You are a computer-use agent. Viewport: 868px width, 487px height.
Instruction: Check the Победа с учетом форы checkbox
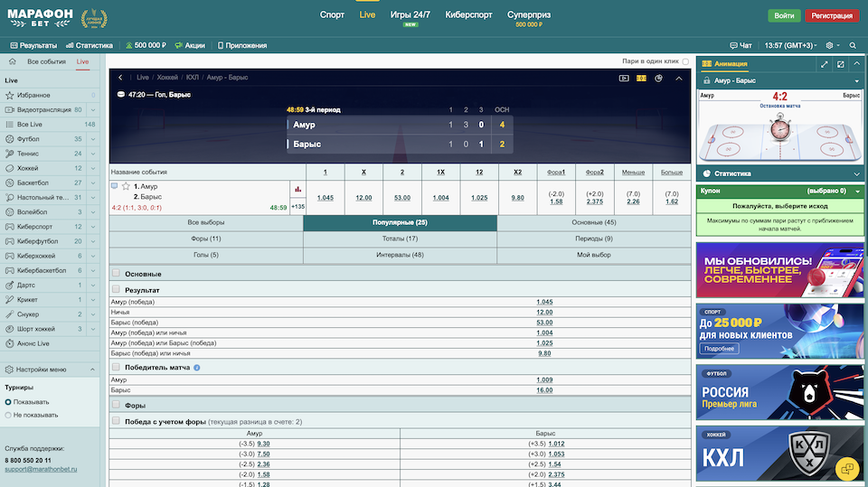[x=116, y=421]
